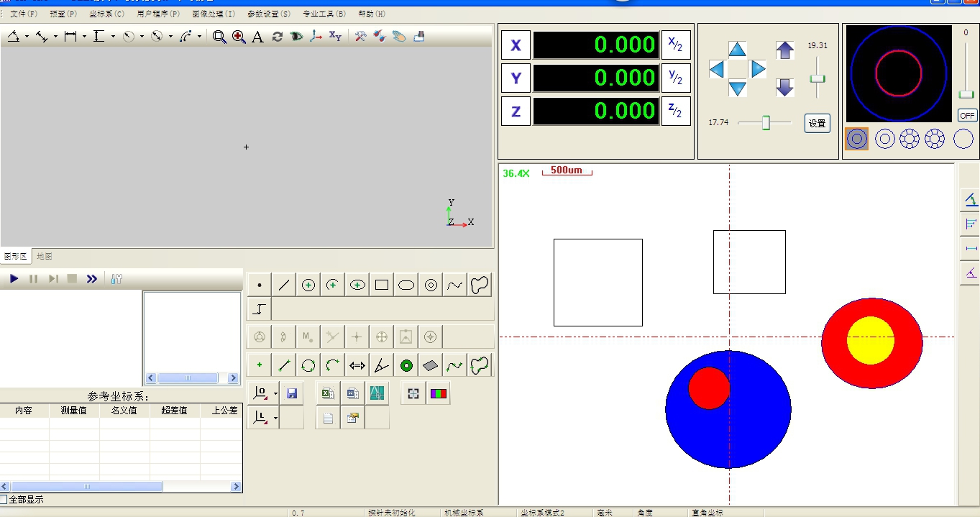Click the X/2 halving button
980x517 pixels.
coord(675,45)
